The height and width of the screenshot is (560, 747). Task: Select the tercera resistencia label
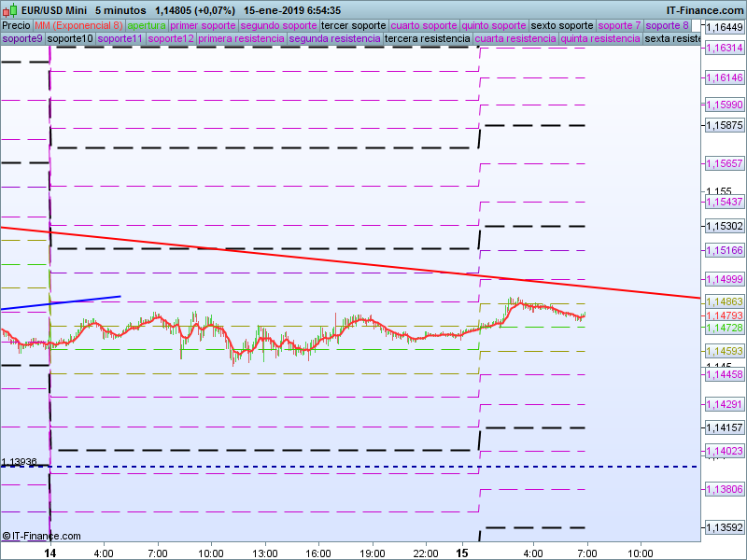427,39
